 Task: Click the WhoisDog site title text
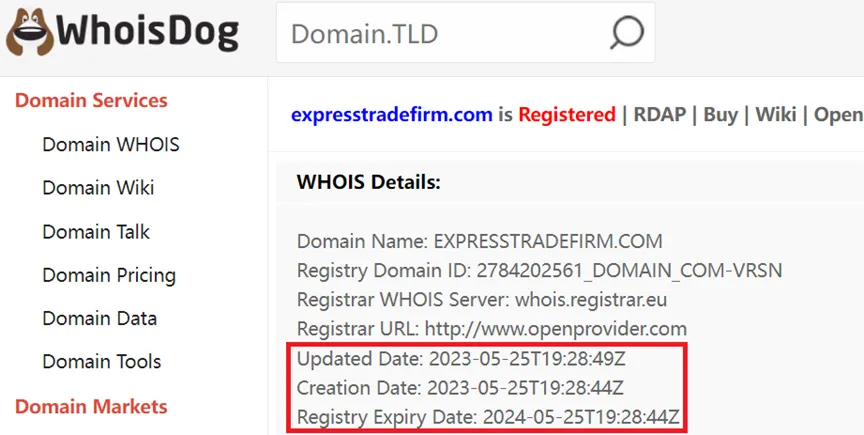[x=148, y=32]
